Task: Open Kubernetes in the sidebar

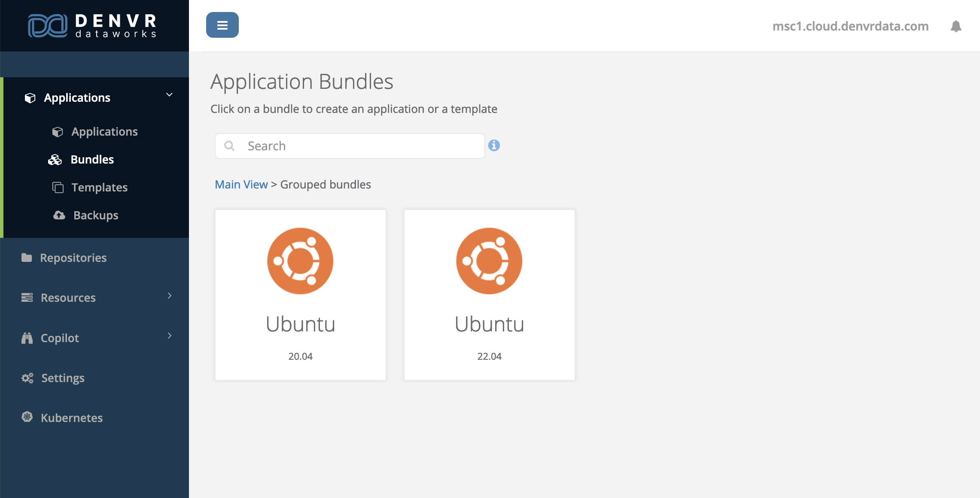Action: [x=72, y=418]
